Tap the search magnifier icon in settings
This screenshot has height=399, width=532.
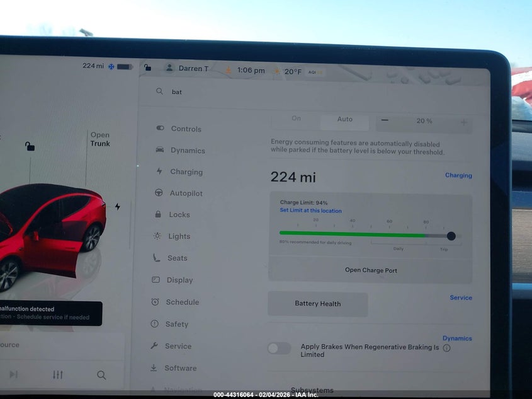tap(160, 91)
